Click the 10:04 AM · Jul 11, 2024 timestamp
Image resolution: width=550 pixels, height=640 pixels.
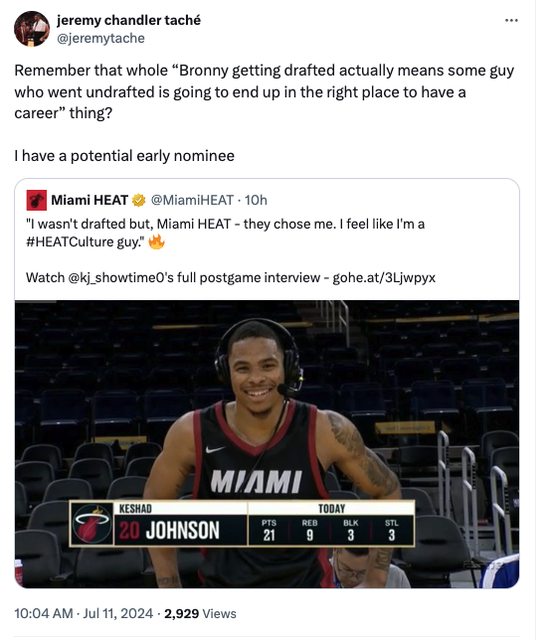point(84,613)
